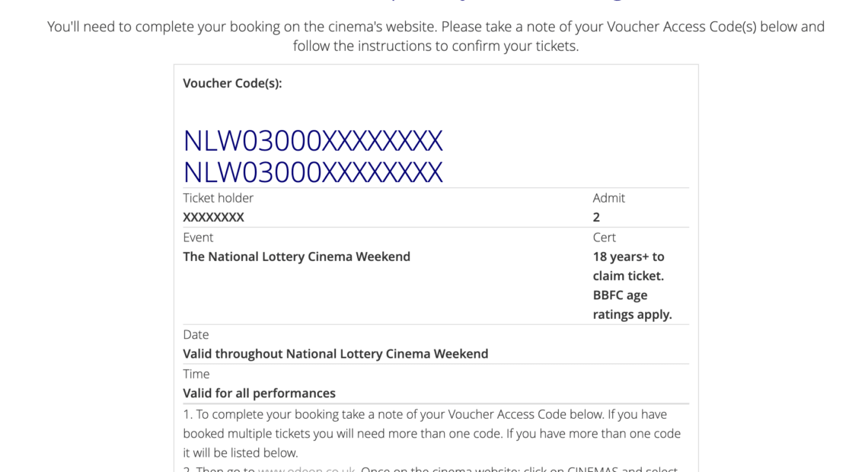Select the second NLW03000 voucher code

click(x=313, y=172)
